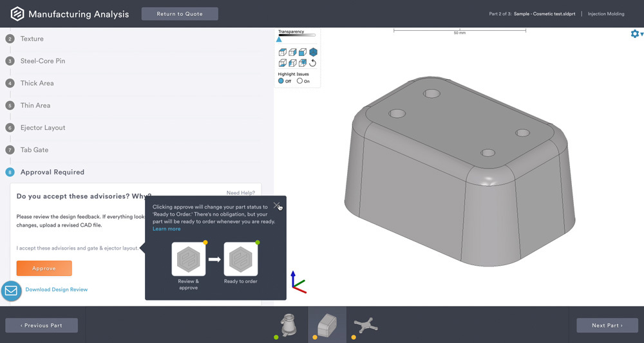The height and width of the screenshot is (343, 644).
Task: Open the settings gear dropdown
Action: (636, 34)
